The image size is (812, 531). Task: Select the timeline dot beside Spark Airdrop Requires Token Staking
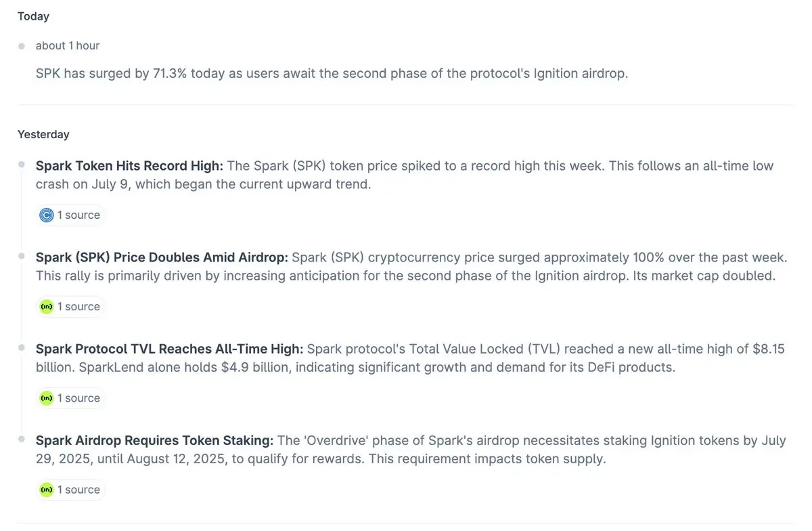click(x=22, y=439)
